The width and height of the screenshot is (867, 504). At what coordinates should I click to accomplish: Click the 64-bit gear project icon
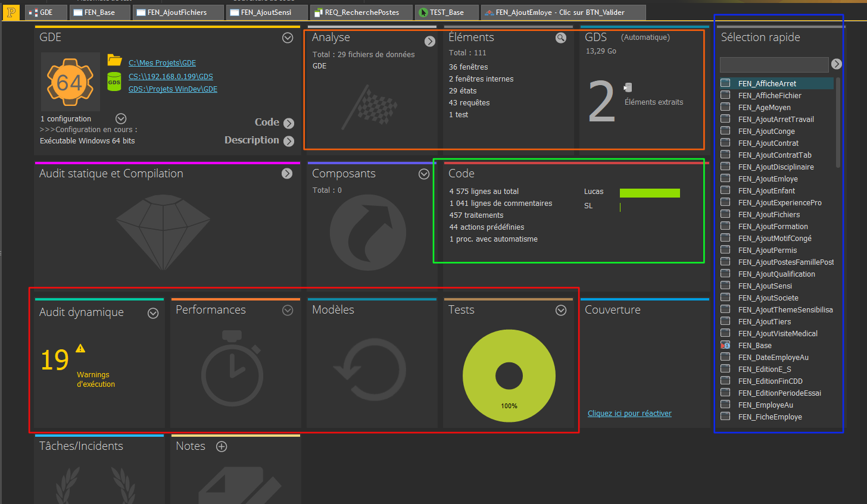tap(70, 82)
